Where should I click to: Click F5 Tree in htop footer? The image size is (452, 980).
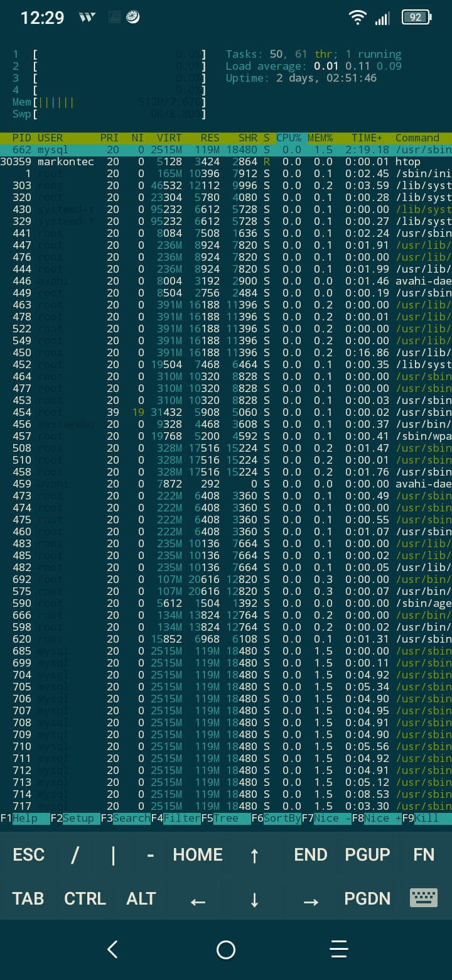point(226,819)
